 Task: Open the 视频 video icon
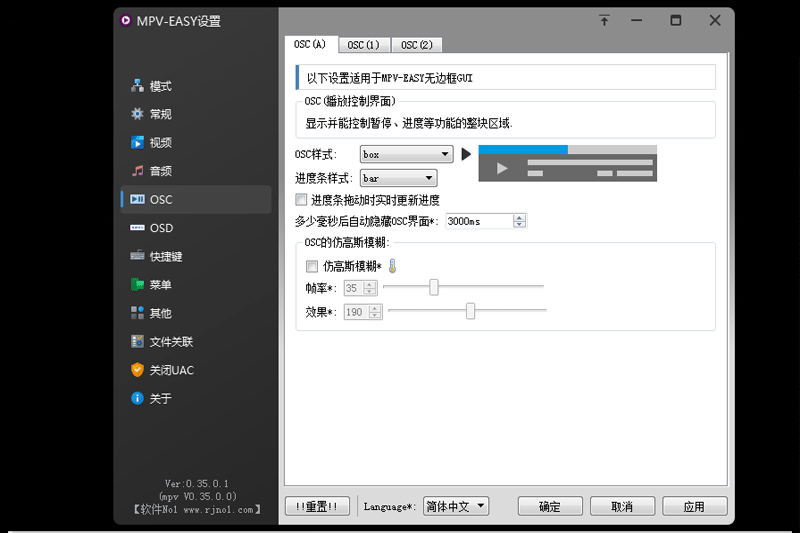(137, 142)
